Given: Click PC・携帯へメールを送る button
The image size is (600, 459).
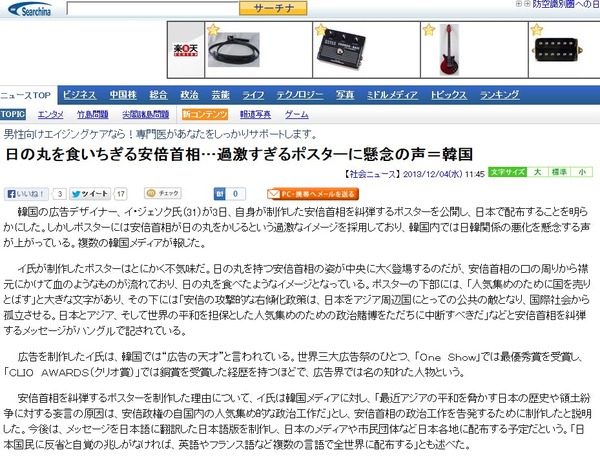Looking at the screenshot, I should click(x=313, y=194).
